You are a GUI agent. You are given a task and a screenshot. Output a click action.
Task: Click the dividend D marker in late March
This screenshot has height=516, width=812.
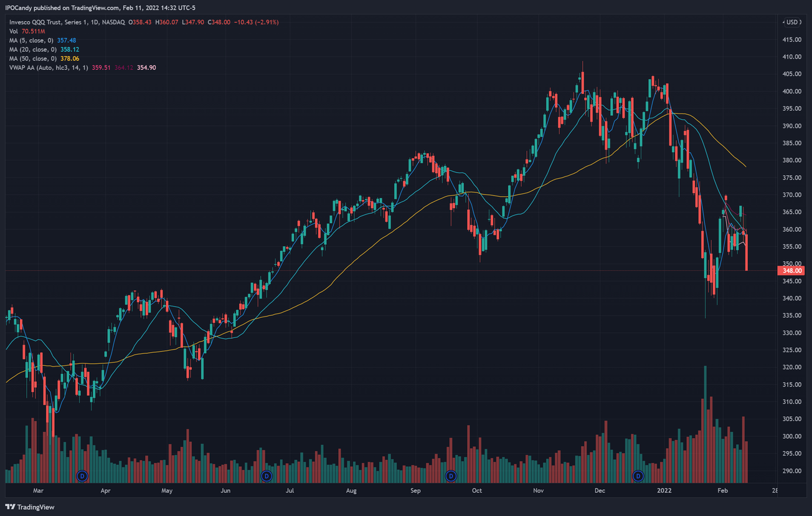[x=82, y=476]
